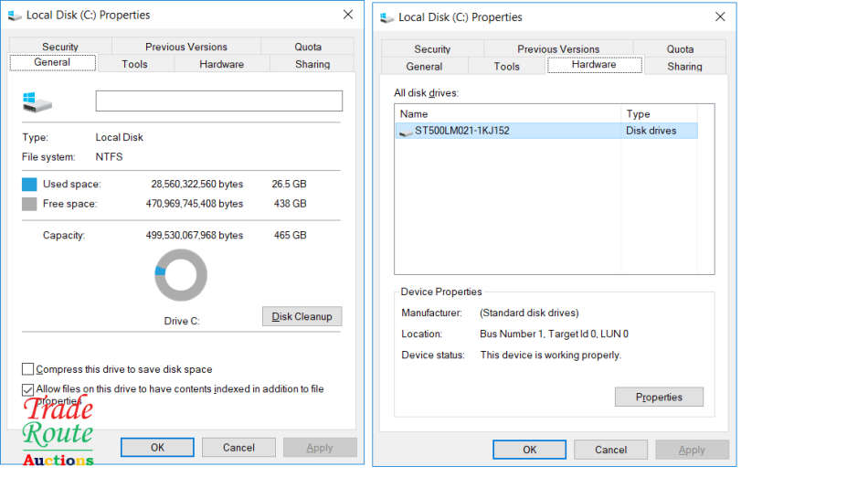The width and height of the screenshot is (868, 488).
Task: Click the Disk Cleanup button
Action: tap(302, 316)
